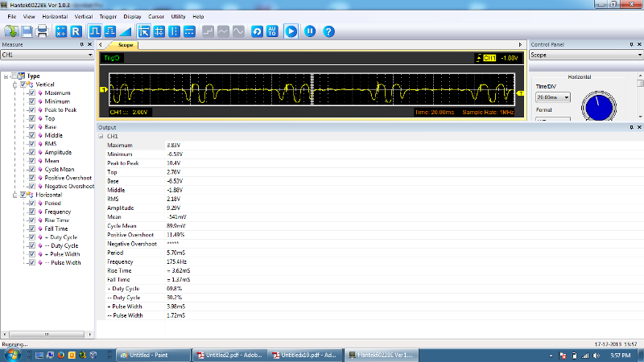
Task: Select the Scope tab
Action: coord(126,45)
